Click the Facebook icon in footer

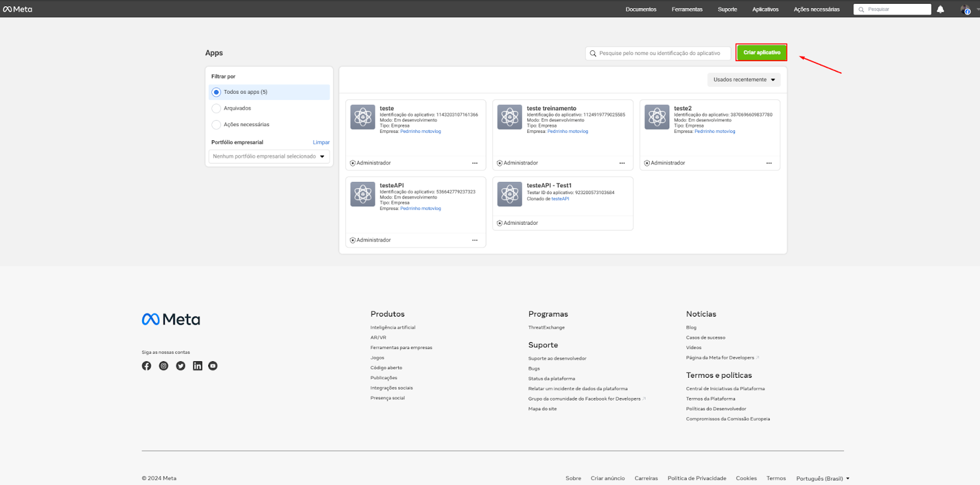point(146,366)
